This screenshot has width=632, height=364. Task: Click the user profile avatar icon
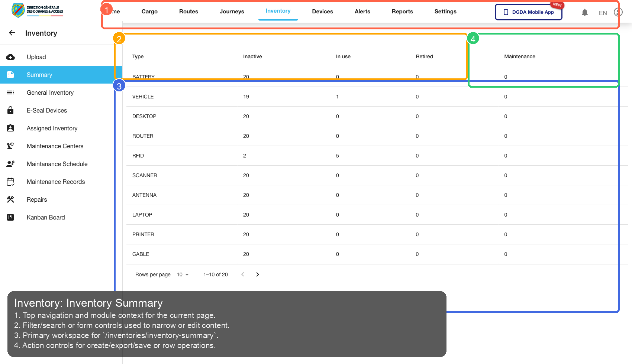618,12
